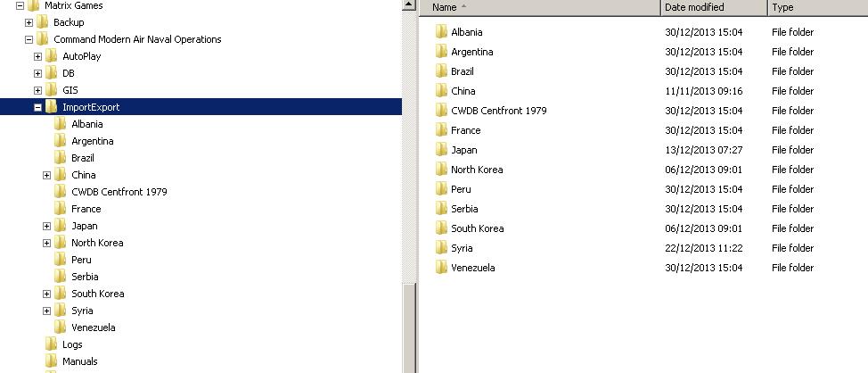Select the 'Venezuela' name in file list
868x373 pixels.
point(472,268)
